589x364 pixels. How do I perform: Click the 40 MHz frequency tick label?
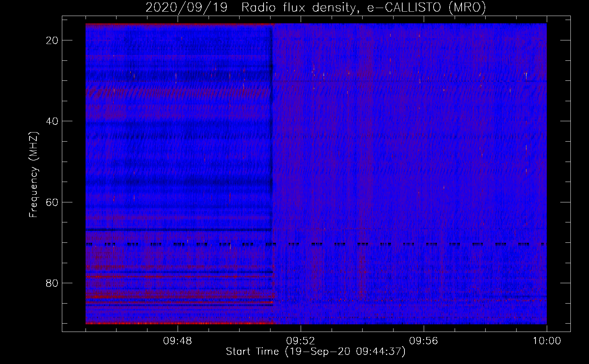pos(52,121)
